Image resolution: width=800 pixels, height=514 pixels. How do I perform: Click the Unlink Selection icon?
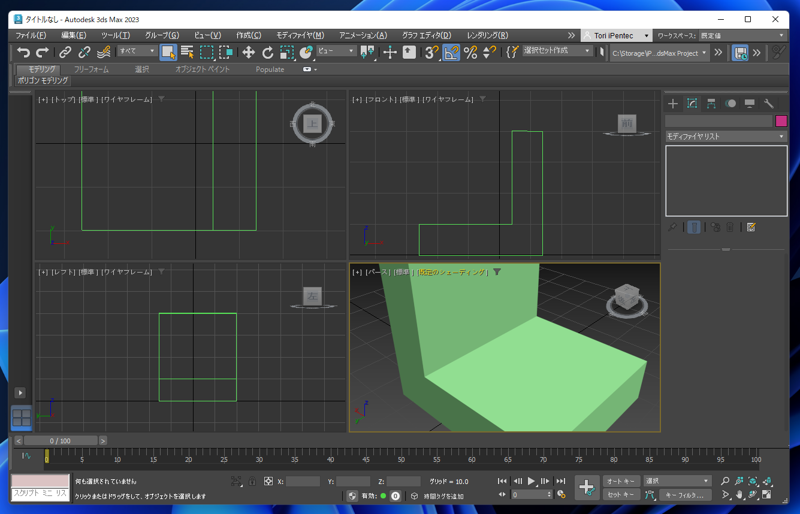(x=84, y=52)
